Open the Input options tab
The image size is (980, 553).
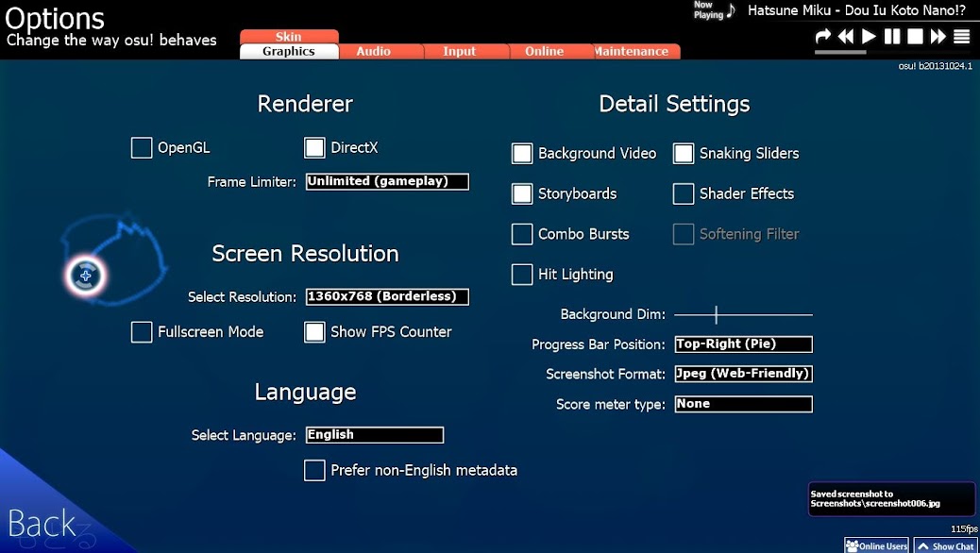[460, 51]
